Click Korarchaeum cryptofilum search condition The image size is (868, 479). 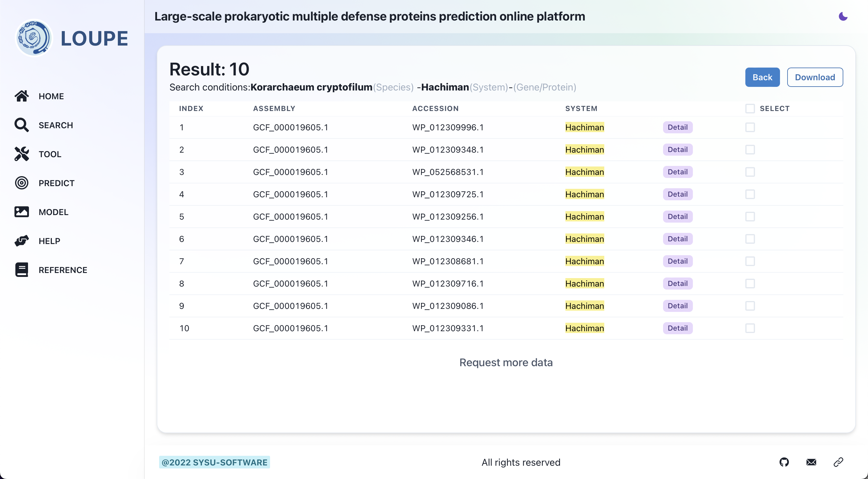[311, 87]
